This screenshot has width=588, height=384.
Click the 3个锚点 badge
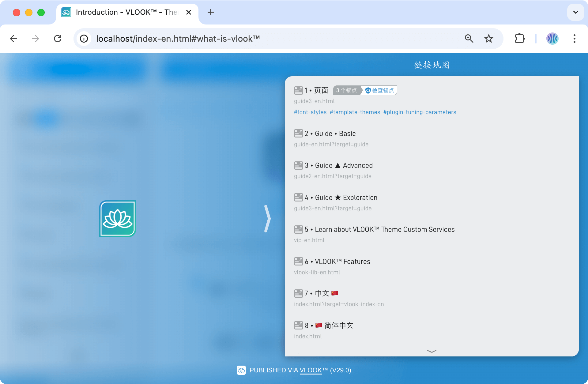pos(346,90)
